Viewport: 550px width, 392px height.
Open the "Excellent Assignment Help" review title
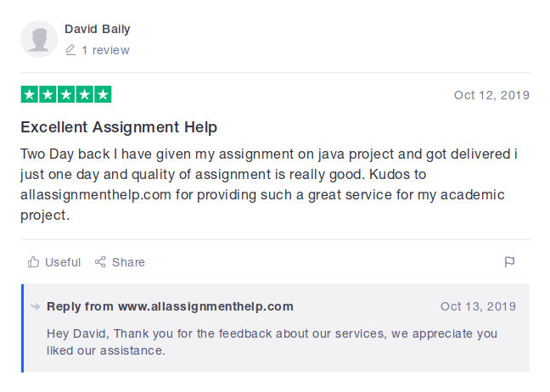pyautogui.click(x=119, y=127)
